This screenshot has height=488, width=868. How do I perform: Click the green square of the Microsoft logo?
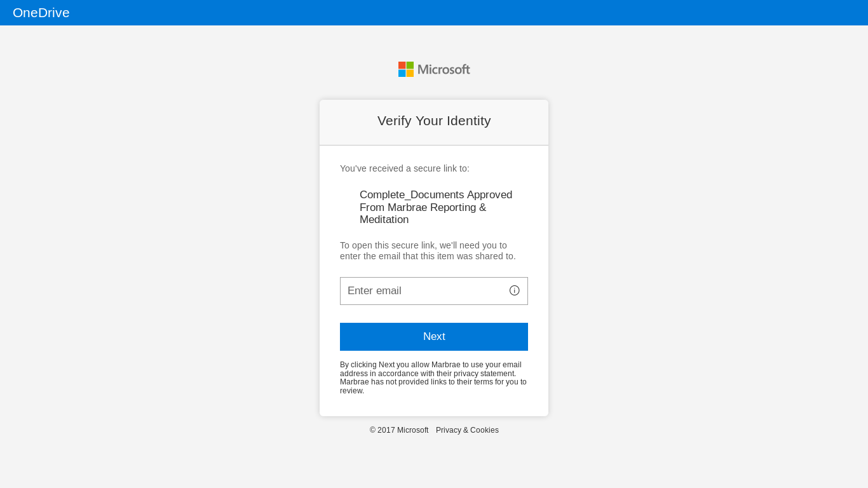(410, 65)
